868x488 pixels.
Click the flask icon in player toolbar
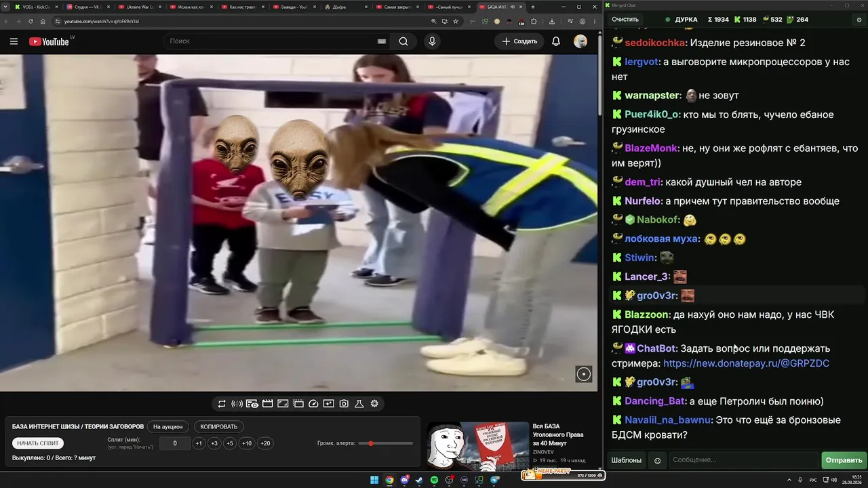359,404
